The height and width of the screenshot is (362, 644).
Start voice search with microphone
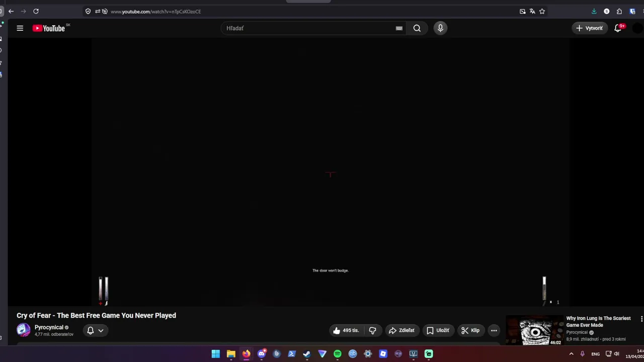pos(440,28)
